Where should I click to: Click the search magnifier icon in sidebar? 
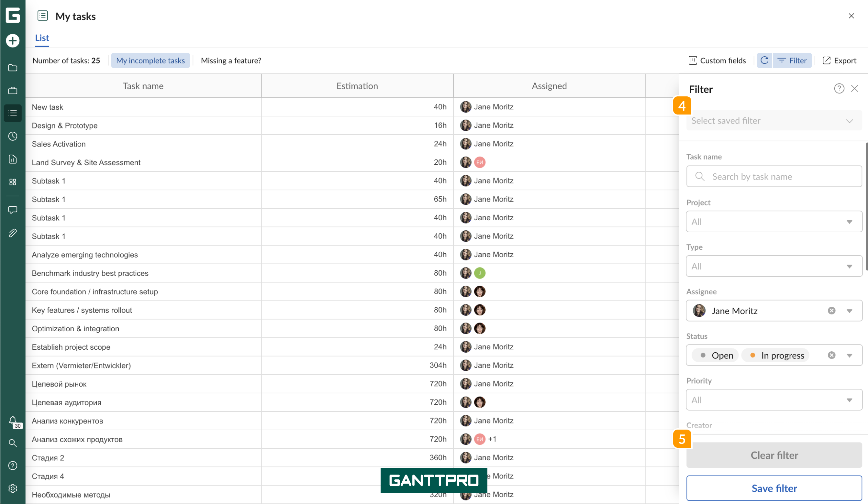tap(13, 443)
